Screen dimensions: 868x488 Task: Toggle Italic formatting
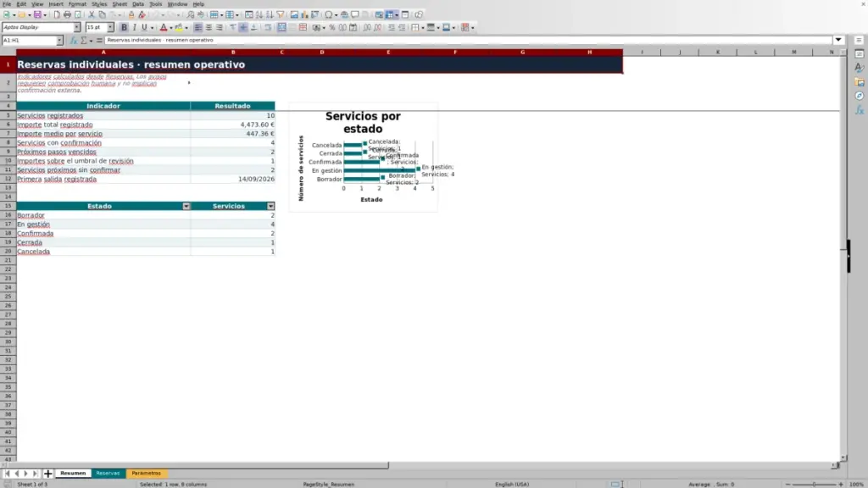click(x=134, y=28)
